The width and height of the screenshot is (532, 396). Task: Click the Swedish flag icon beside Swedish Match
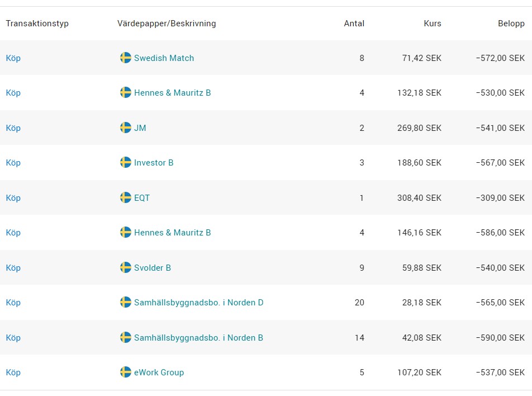[x=126, y=58]
